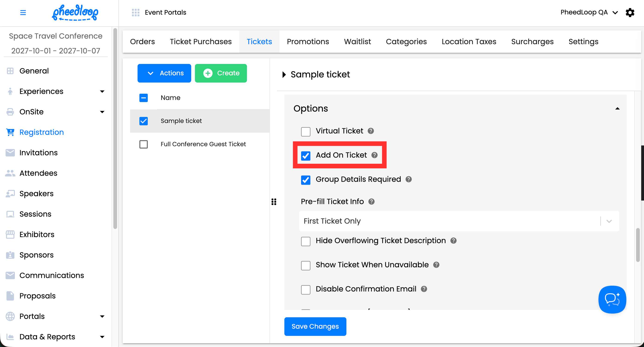Open the Location Taxes tab

469,42
